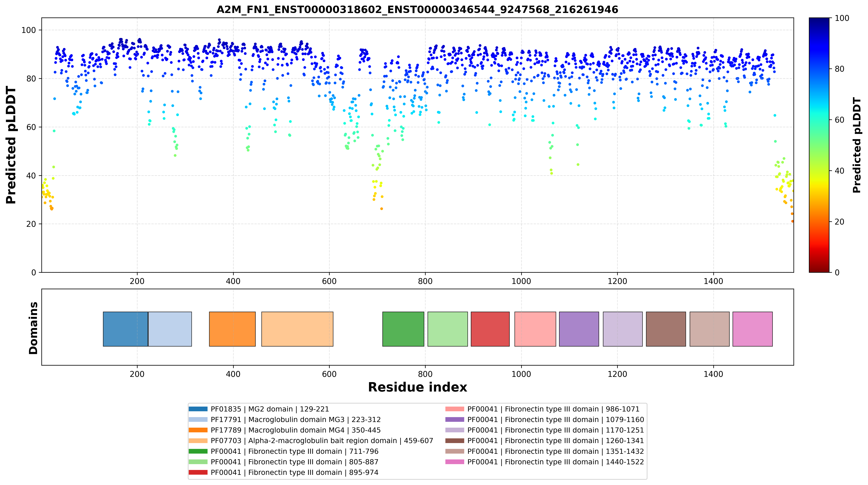Click legend swatch for Fibronectin domain 711-796
868x485 pixels.
198,451
